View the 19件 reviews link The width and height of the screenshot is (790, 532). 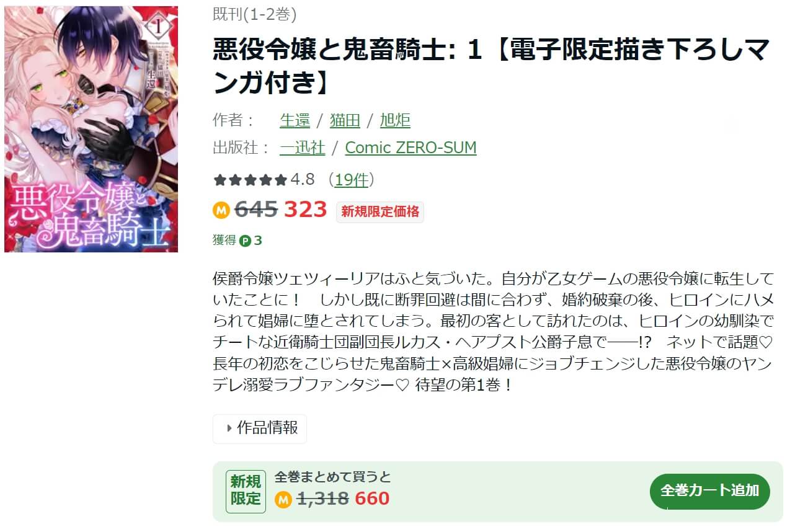coord(352,180)
